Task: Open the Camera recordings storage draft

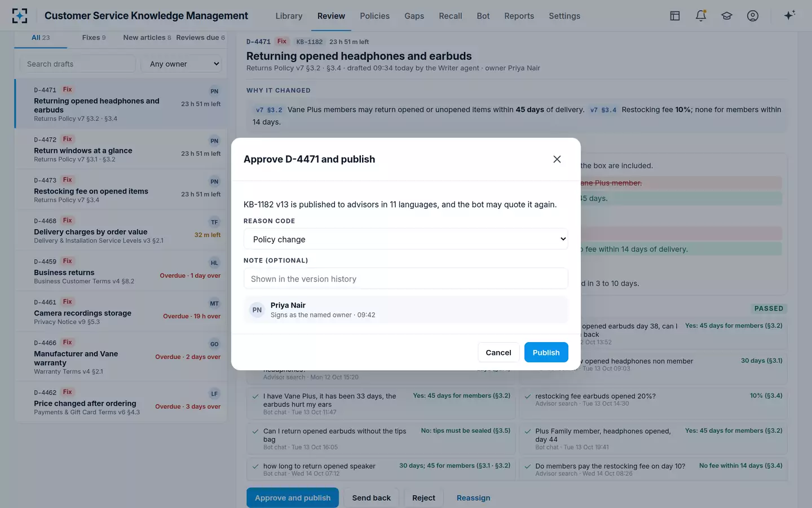Action: coord(121,312)
